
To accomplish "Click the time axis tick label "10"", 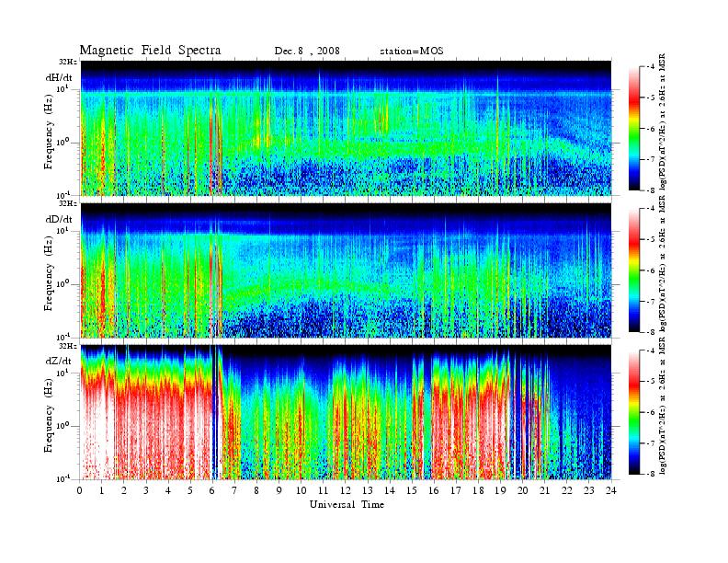I will click(301, 490).
